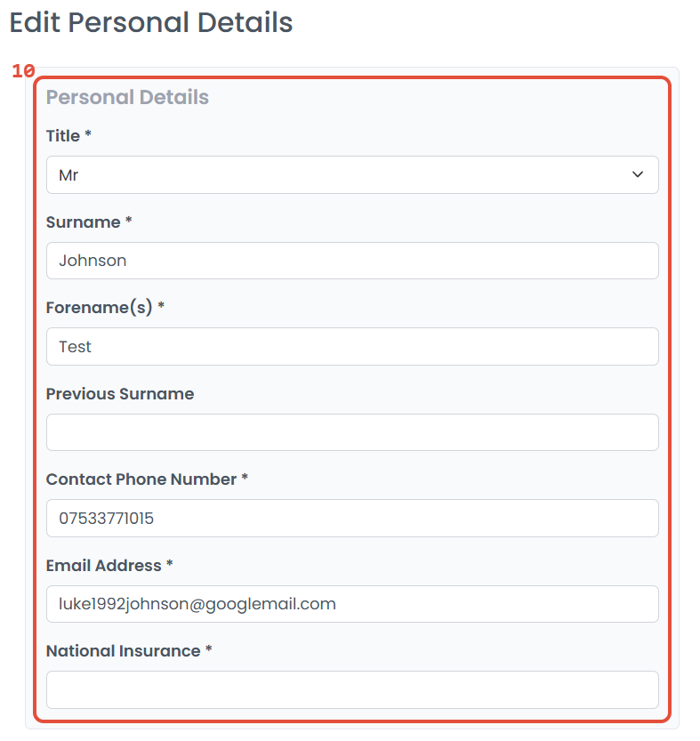The width and height of the screenshot is (700, 741).
Task: Click the required asterisk beside National Insurance
Action: click(x=209, y=650)
